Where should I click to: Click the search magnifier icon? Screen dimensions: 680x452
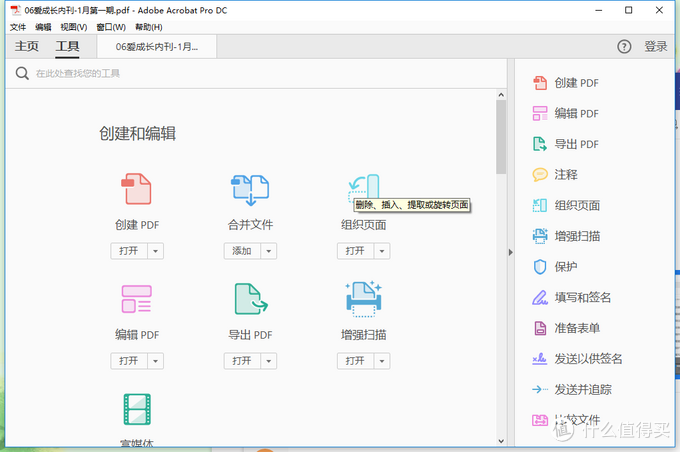(22, 73)
